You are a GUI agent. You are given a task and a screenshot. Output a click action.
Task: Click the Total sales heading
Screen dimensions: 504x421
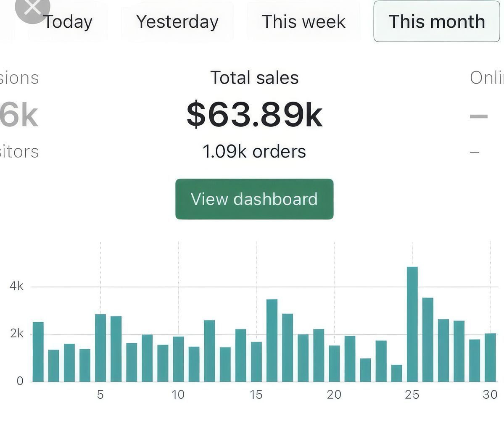pos(254,78)
